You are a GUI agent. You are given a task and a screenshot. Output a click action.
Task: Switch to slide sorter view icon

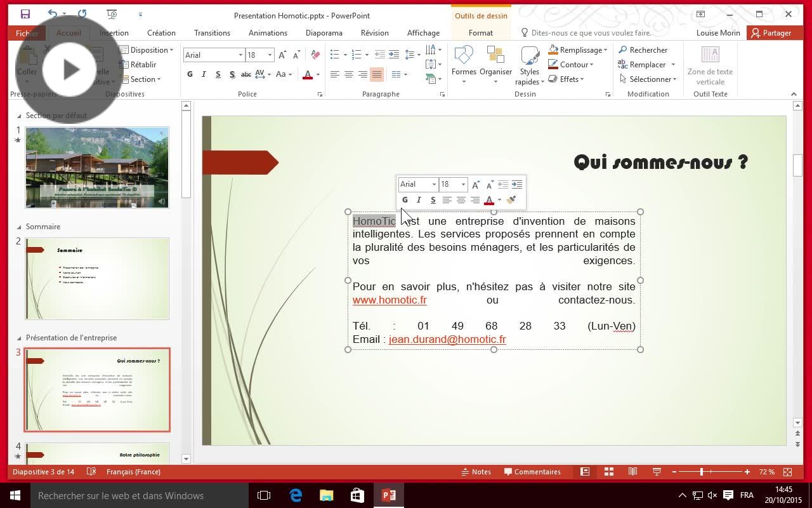(x=608, y=472)
